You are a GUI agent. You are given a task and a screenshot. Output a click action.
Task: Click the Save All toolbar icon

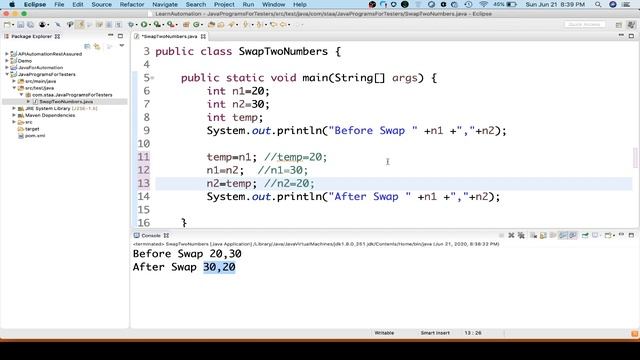coord(30,25)
